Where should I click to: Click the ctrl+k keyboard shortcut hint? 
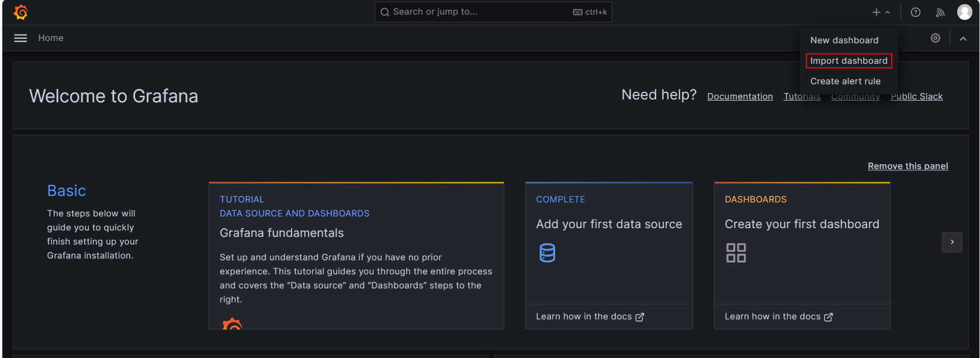coord(590,12)
